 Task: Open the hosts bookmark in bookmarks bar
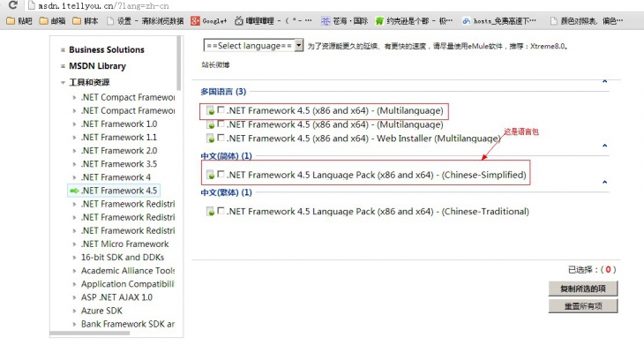click(499, 20)
